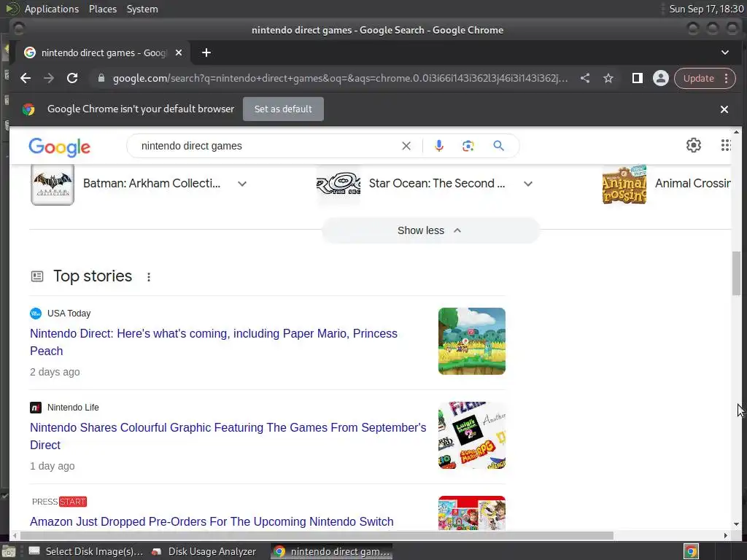Click Set as default button
The width and height of the screenshot is (747, 560).
pyautogui.click(x=283, y=109)
